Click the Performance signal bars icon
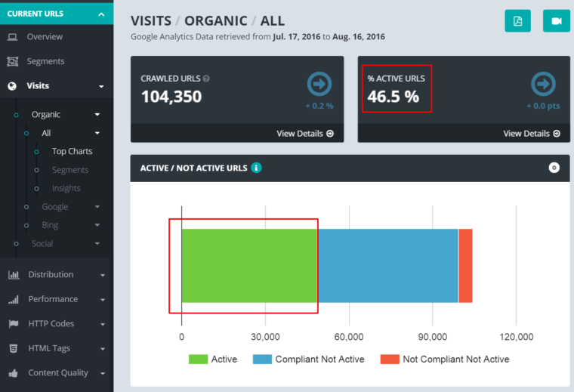The image size is (574, 392). point(14,299)
